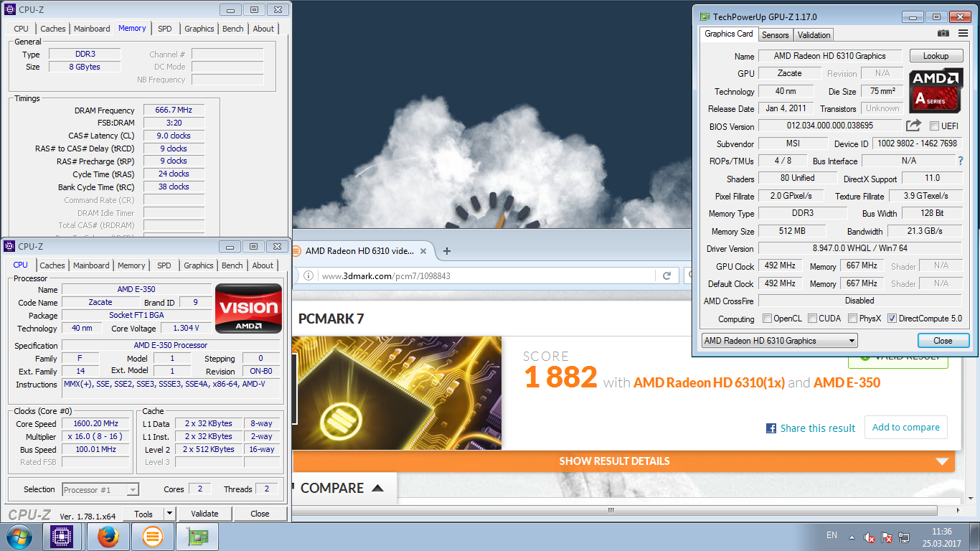
Task: Click Add to compare button
Action: pyautogui.click(x=905, y=427)
